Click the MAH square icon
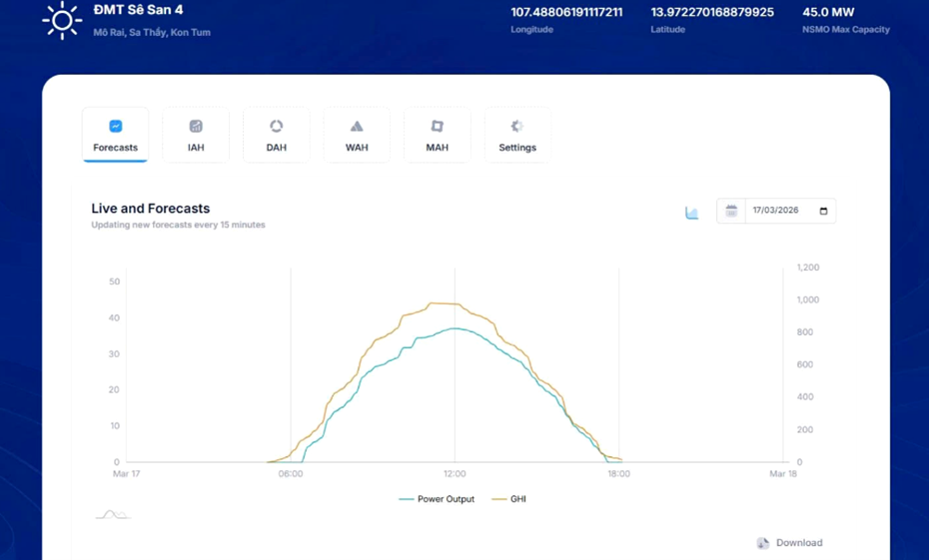Image resolution: width=929 pixels, height=560 pixels. (438, 126)
